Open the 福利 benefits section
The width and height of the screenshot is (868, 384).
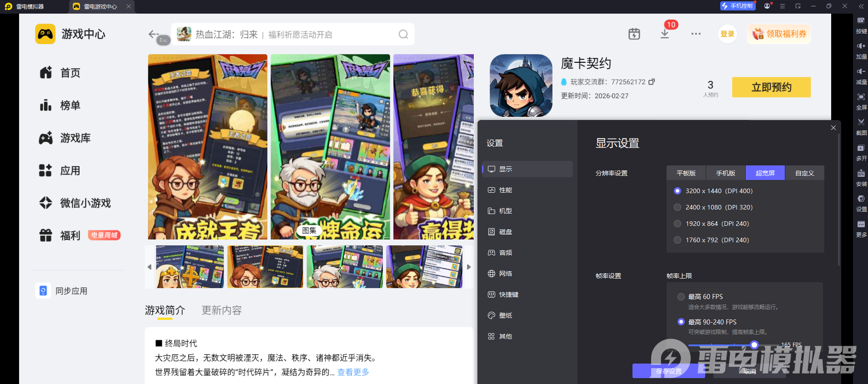60,235
